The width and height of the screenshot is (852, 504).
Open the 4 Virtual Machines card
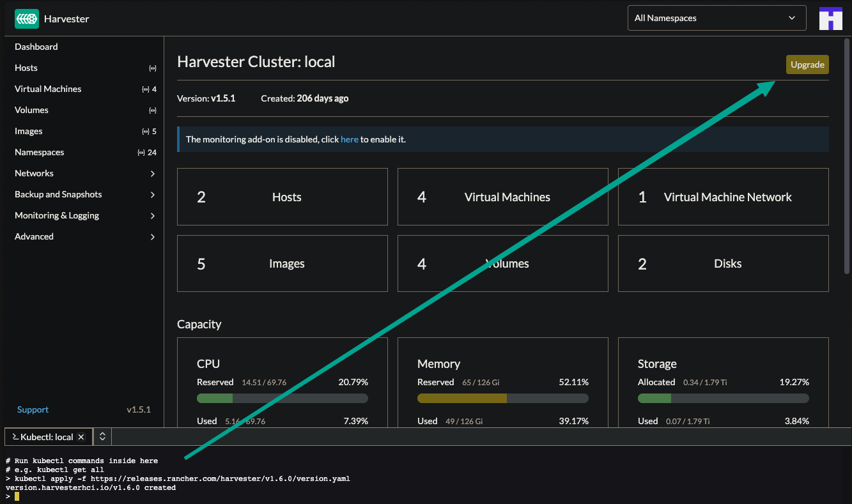coord(503,197)
